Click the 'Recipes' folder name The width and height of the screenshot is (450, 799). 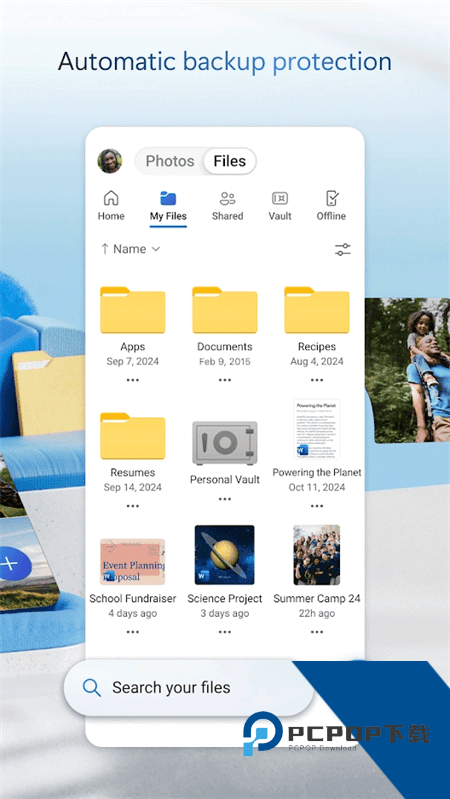317,347
